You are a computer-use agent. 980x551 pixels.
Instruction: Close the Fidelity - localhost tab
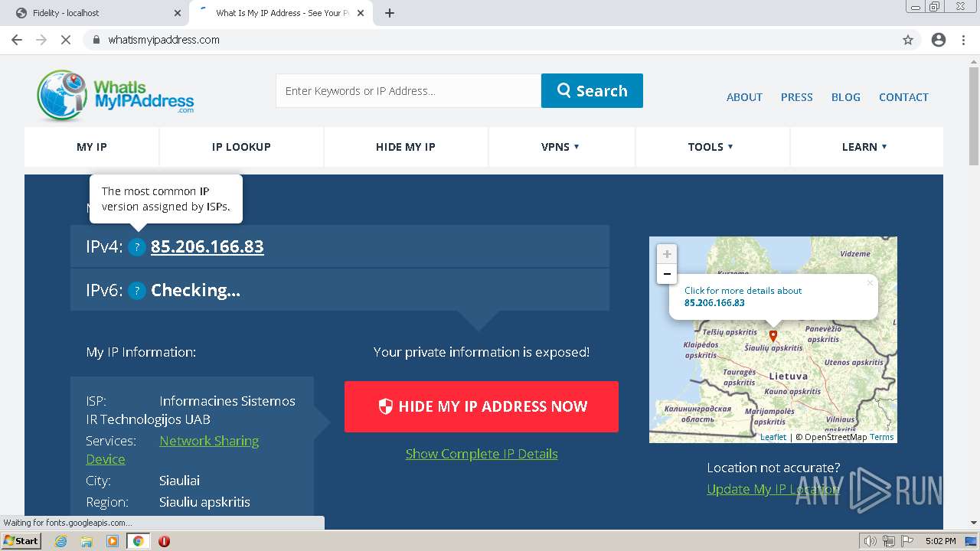(x=178, y=13)
